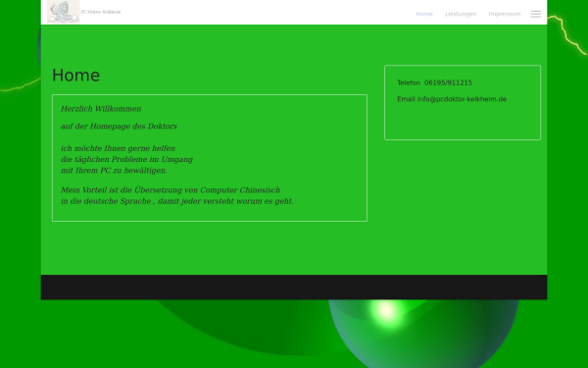Open the Leistungen navigation item

[x=461, y=14]
